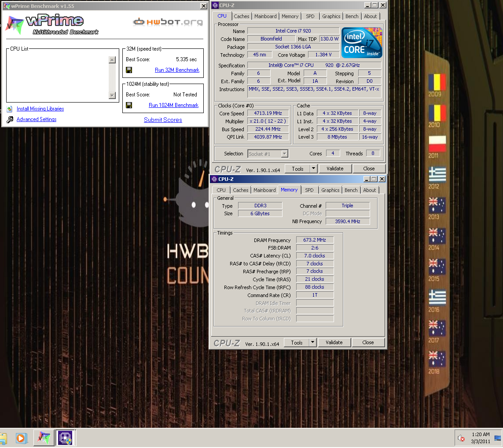
Task: Click Validate in lower CPU-Z window
Action: coord(334,342)
